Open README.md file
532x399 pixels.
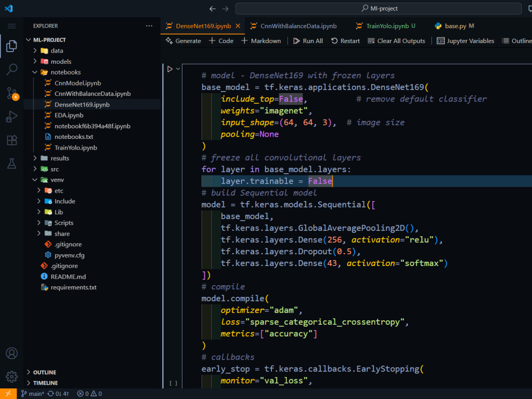pos(92,277)
